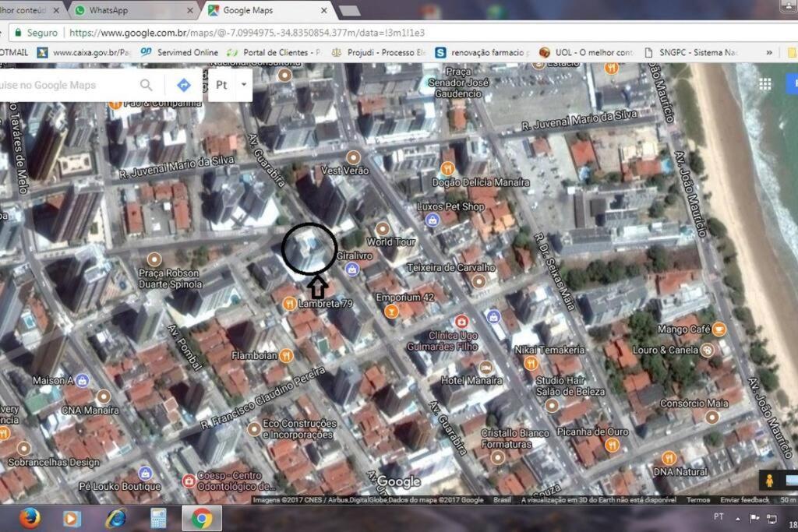Viewport: 798px width, 532px height.
Task: Click the Clínica Ugo Guimarães Filho marker
Action: pos(461,322)
